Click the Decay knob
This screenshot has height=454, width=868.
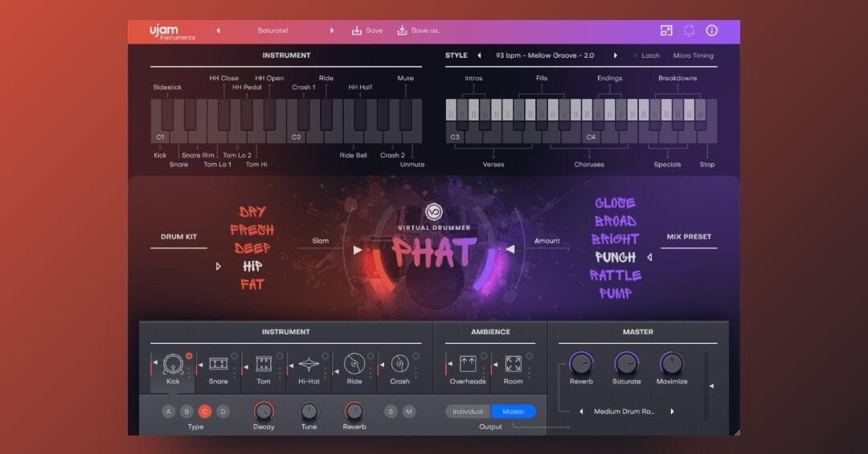pyautogui.click(x=264, y=411)
